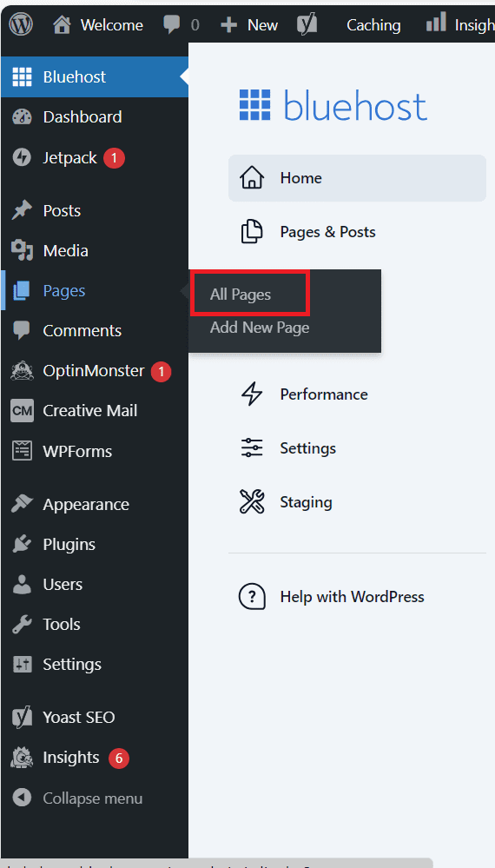
Task: Click the comment count 0 in the admin bar
Action: pyautogui.click(x=195, y=25)
